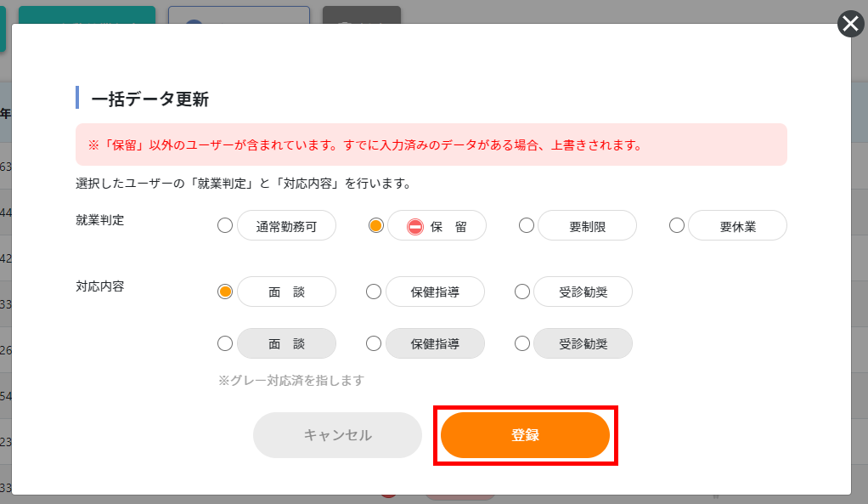Select the 要休業 radio button
This screenshot has width=868, height=504.
[676, 225]
